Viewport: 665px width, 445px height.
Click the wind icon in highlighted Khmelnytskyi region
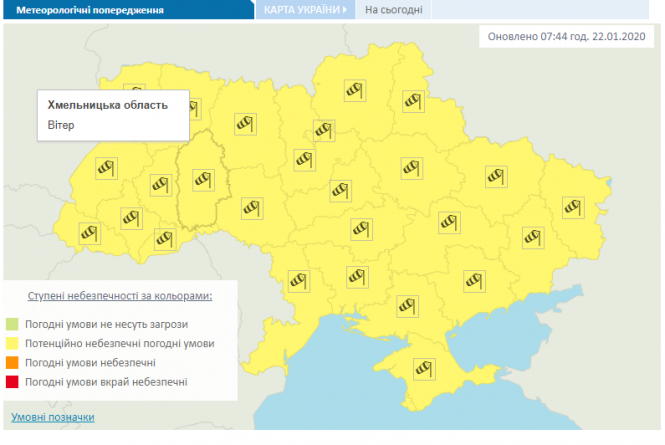click(203, 180)
